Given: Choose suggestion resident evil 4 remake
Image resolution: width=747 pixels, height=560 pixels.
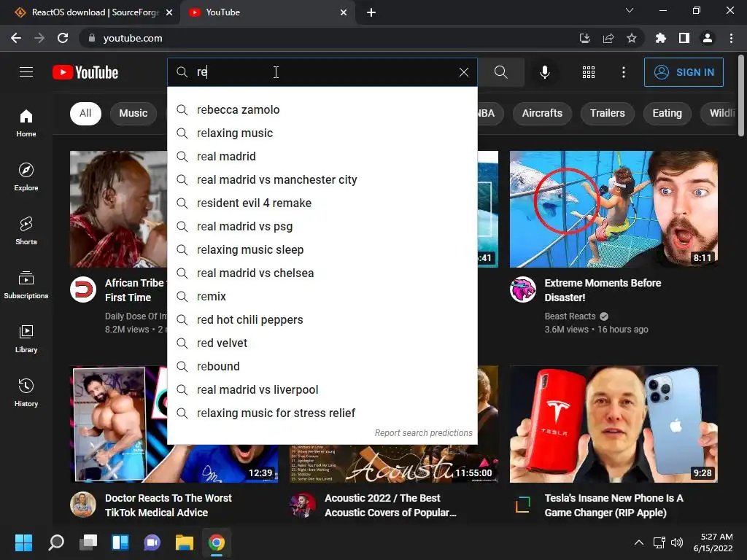Looking at the screenshot, I should 322,203.
